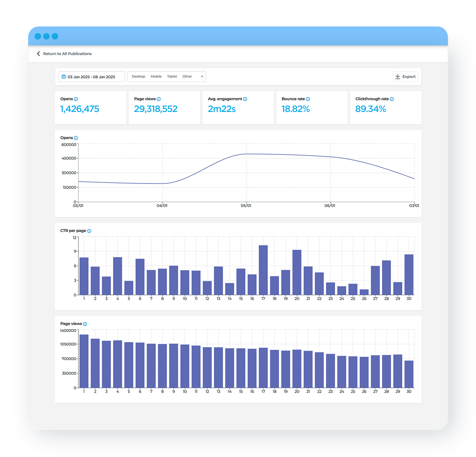Switch to the Desktop filter tab

pos(138,76)
